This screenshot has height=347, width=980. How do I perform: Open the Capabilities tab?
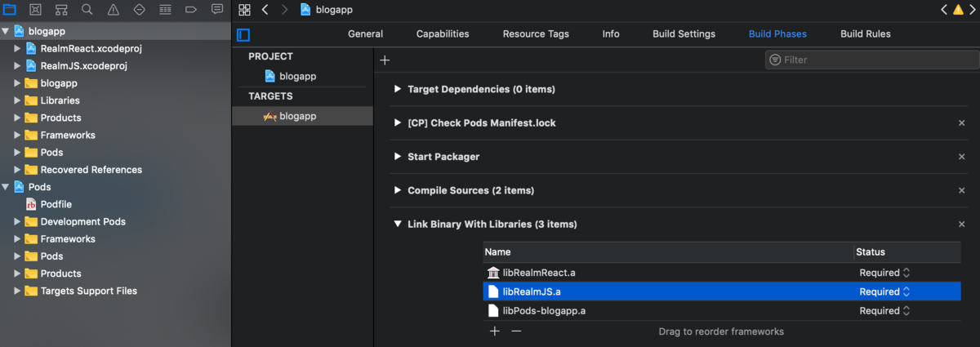click(x=443, y=34)
